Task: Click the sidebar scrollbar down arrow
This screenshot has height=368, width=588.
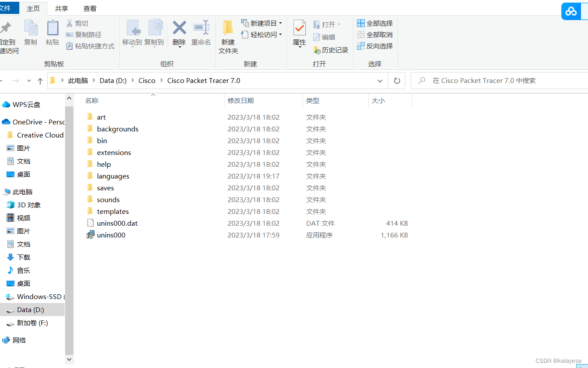Action: [x=69, y=359]
